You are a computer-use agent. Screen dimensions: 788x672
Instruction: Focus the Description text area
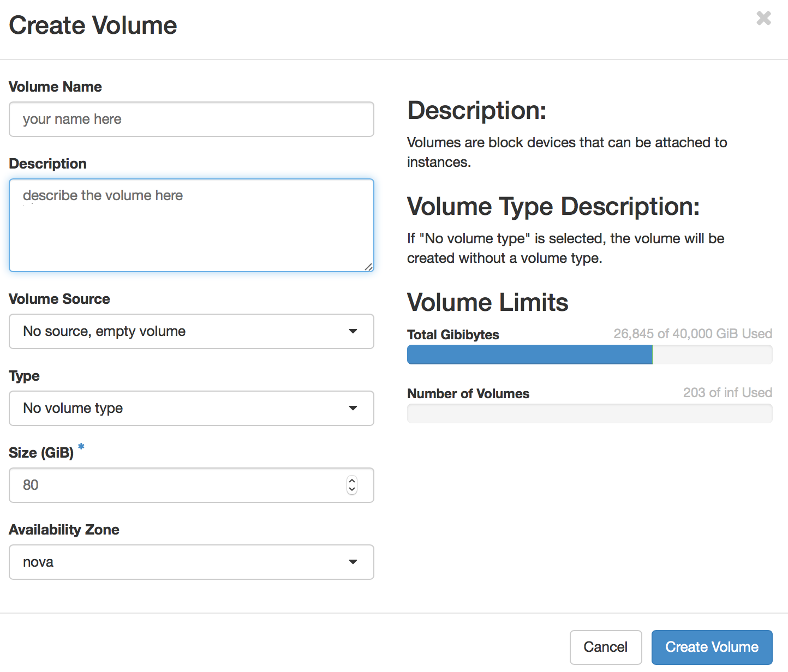pyautogui.click(x=191, y=225)
